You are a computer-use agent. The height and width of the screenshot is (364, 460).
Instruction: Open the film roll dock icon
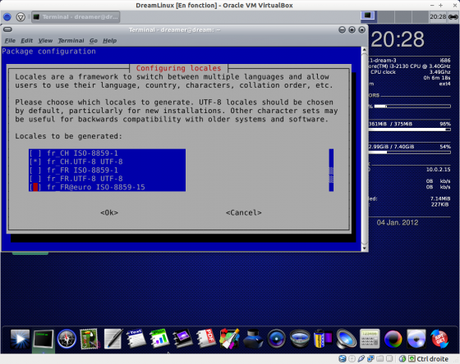[323, 339]
